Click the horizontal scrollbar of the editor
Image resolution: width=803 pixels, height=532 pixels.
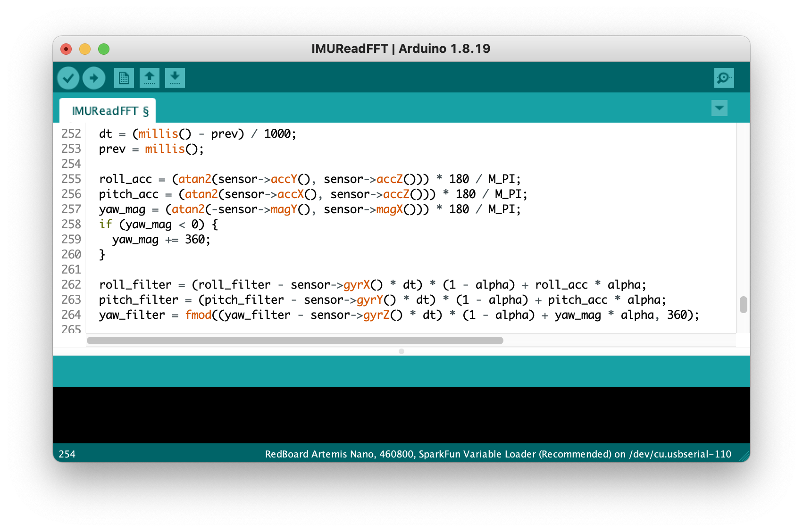(295, 341)
